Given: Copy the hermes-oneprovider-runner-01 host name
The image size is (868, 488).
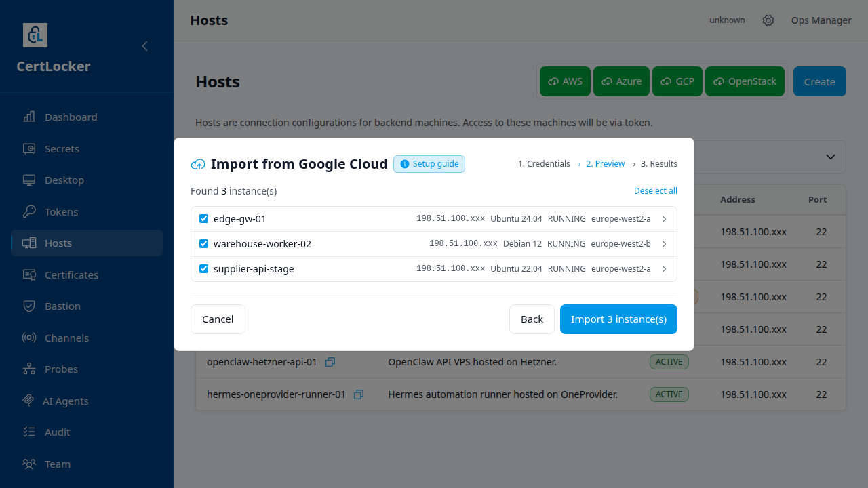Looking at the screenshot, I should coord(359,394).
